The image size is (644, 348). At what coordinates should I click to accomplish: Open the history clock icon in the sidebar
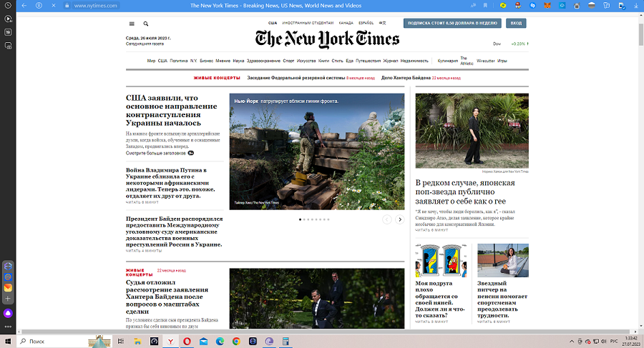[x=8, y=5]
